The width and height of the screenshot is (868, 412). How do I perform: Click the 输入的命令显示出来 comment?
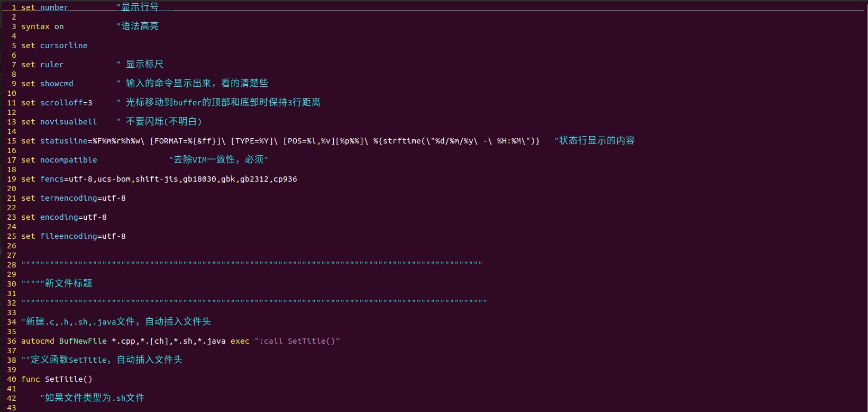(x=193, y=83)
